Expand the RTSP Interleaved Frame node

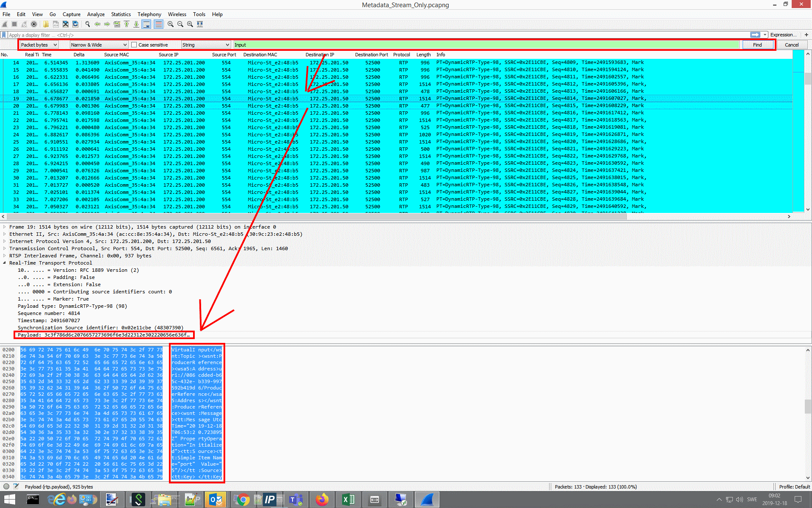coord(5,256)
